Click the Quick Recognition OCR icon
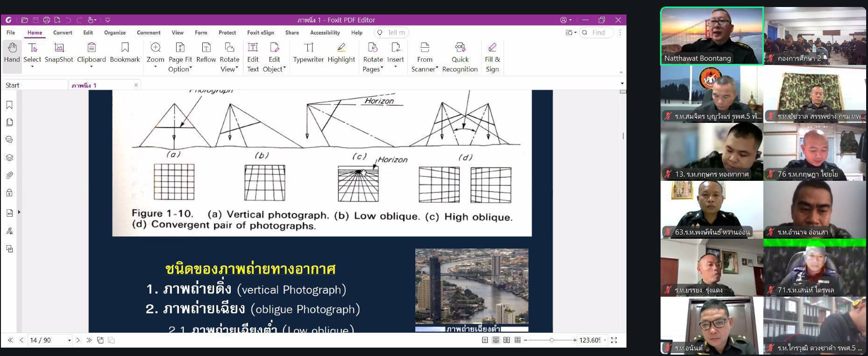The image size is (868, 356). pos(460,48)
